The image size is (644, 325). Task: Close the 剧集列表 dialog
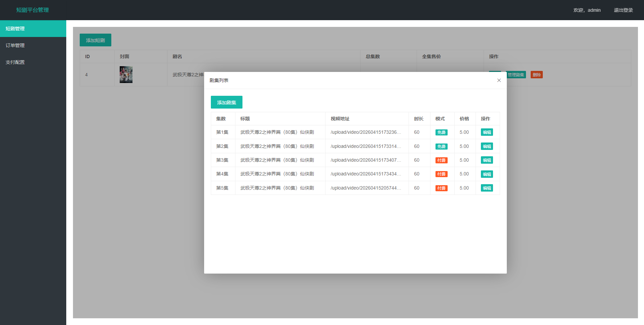tap(499, 80)
